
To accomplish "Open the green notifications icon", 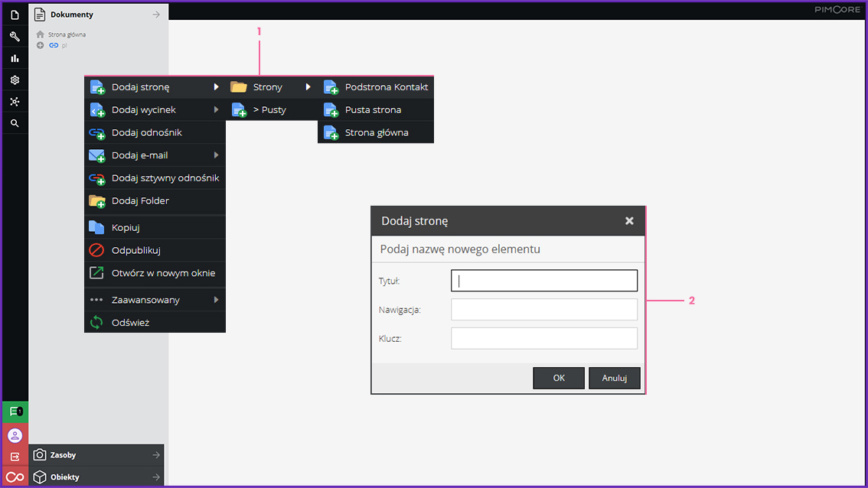I will coord(15,412).
